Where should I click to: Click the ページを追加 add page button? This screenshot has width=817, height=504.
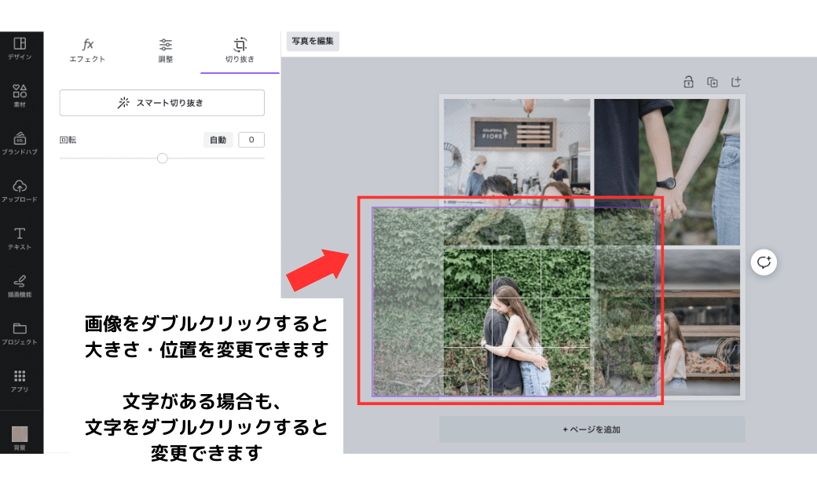point(592,429)
